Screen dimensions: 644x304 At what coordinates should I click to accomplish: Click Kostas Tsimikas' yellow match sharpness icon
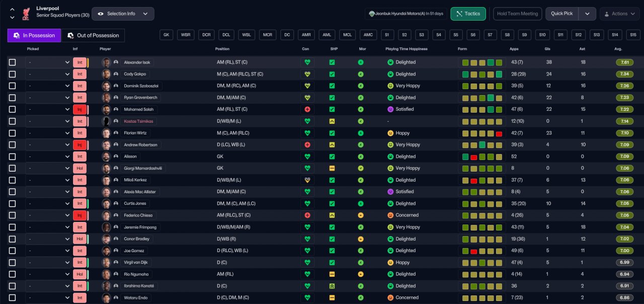332,121
